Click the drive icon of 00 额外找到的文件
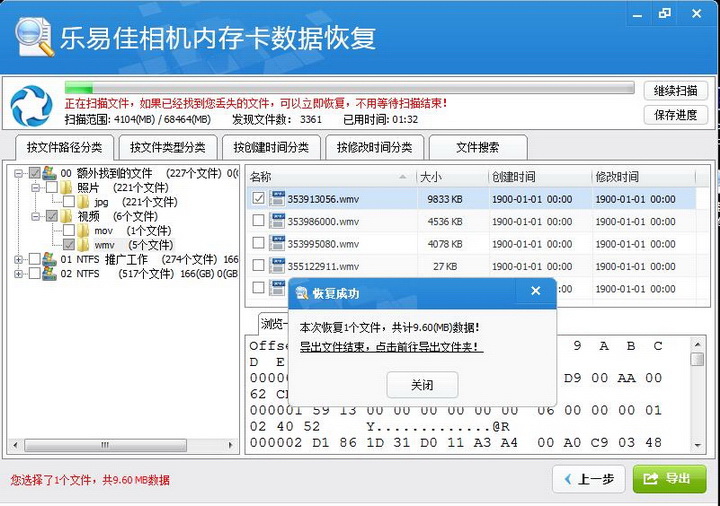The height and width of the screenshot is (506, 720). coord(49,173)
